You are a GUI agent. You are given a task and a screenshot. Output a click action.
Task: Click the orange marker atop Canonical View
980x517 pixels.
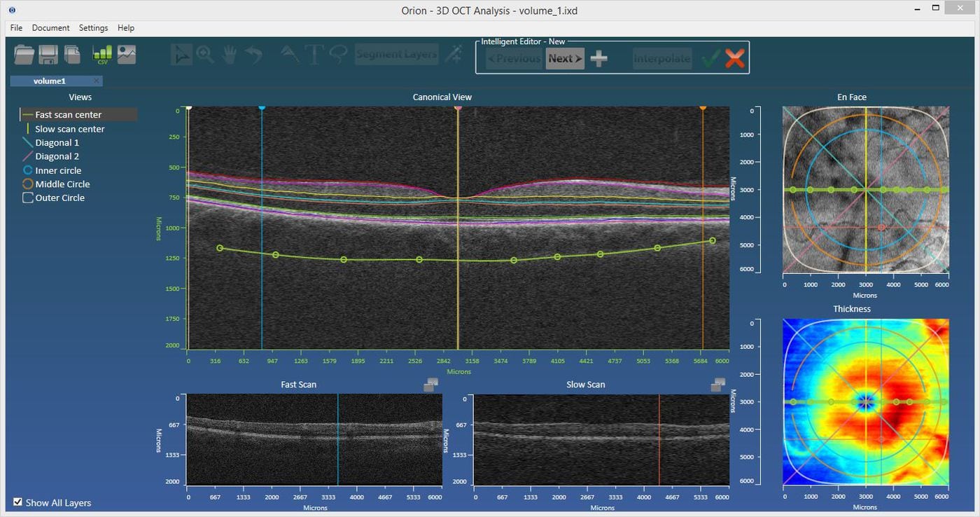click(703, 107)
